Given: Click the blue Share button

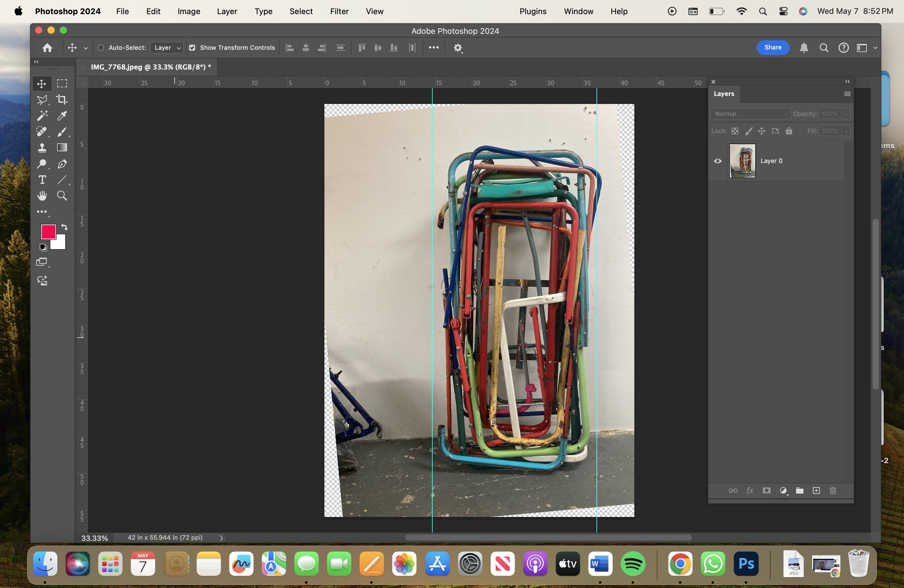Looking at the screenshot, I should [773, 47].
